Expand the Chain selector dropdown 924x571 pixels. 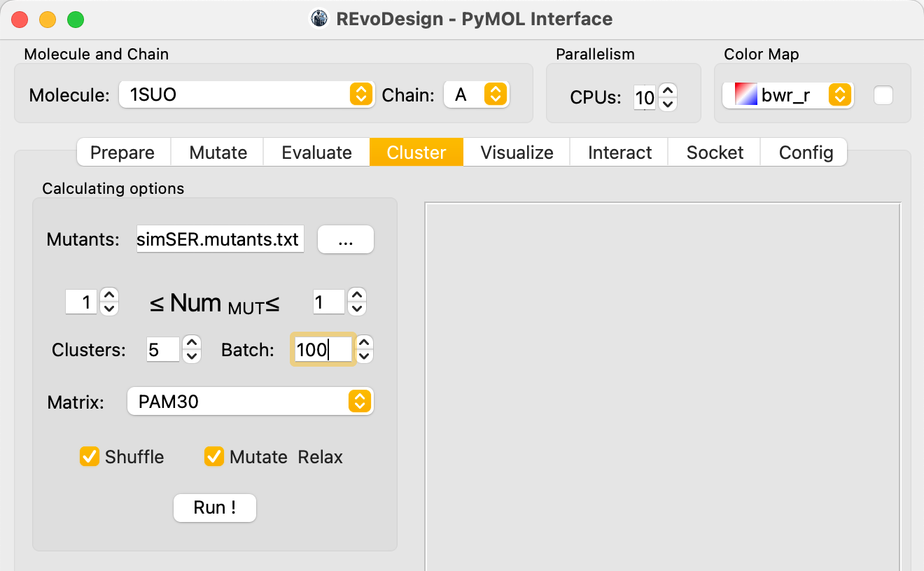tap(477, 94)
